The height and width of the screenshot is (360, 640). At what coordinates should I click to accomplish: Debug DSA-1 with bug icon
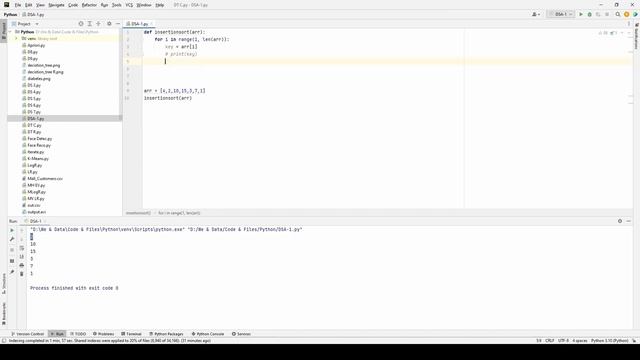(x=589, y=14)
